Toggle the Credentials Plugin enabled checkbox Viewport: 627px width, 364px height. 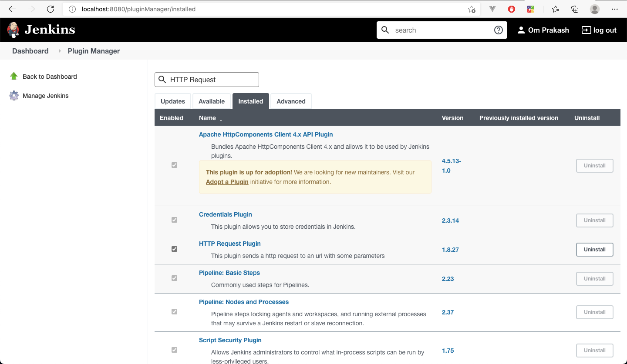[174, 220]
